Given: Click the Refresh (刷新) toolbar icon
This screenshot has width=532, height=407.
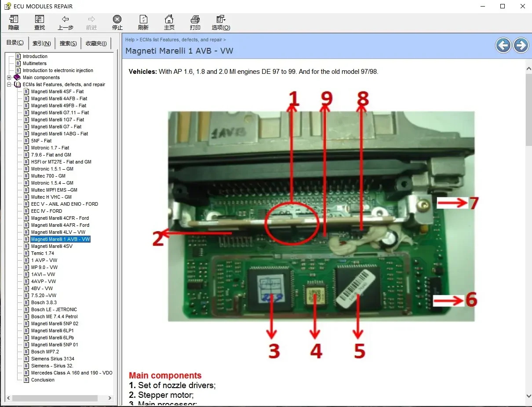Looking at the screenshot, I should pyautogui.click(x=143, y=22).
